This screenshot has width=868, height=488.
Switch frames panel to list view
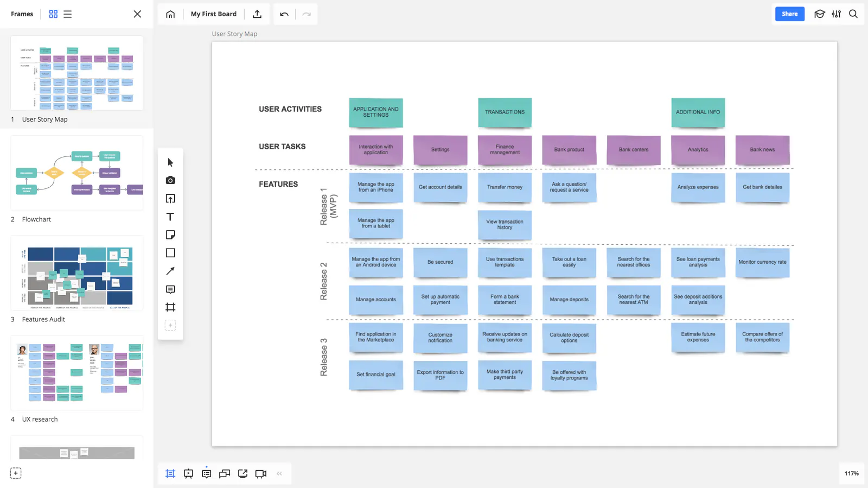pyautogui.click(x=68, y=14)
